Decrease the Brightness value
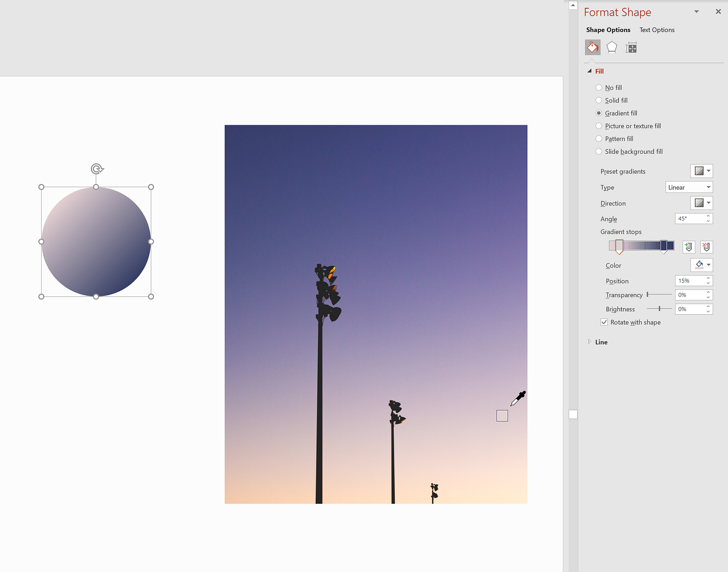Viewport: 728px width, 572px height. [x=708, y=311]
